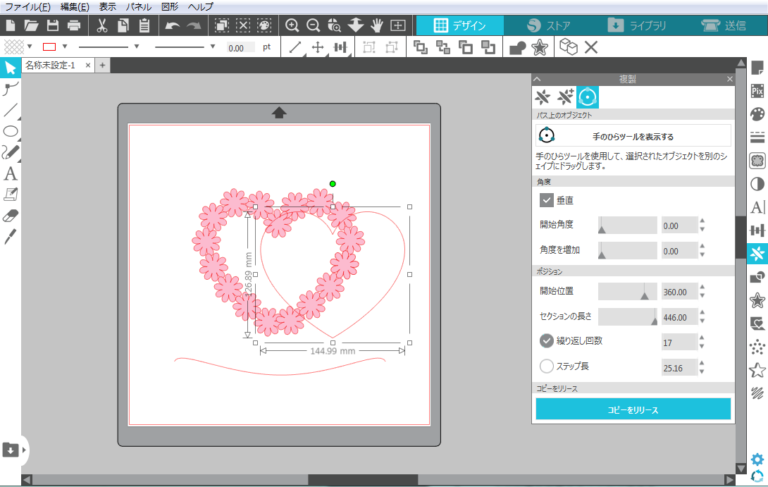
Task: Increase 開始角度 value stepper
Action: [x=702, y=221]
